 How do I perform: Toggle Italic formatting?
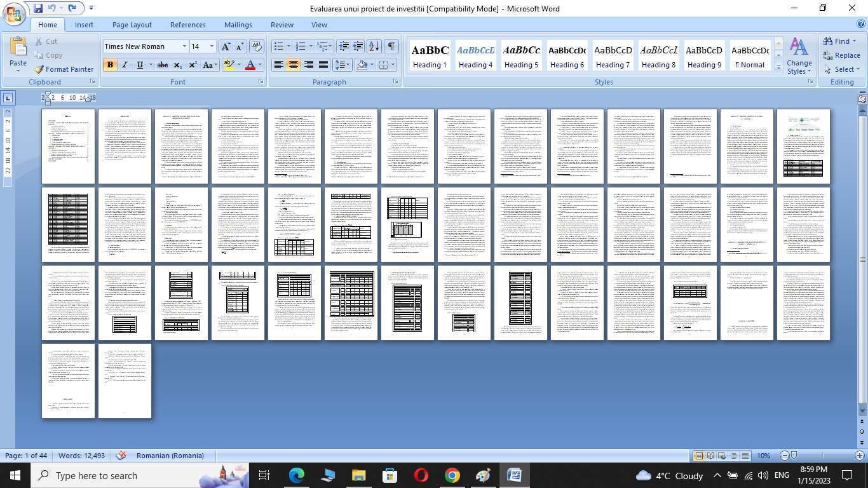[x=125, y=65]
